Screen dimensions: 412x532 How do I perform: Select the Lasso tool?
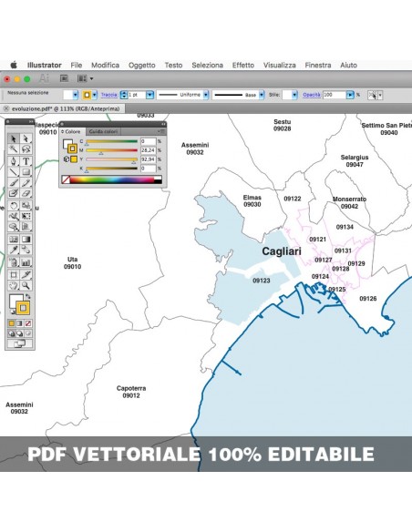[x=26, y=149]
